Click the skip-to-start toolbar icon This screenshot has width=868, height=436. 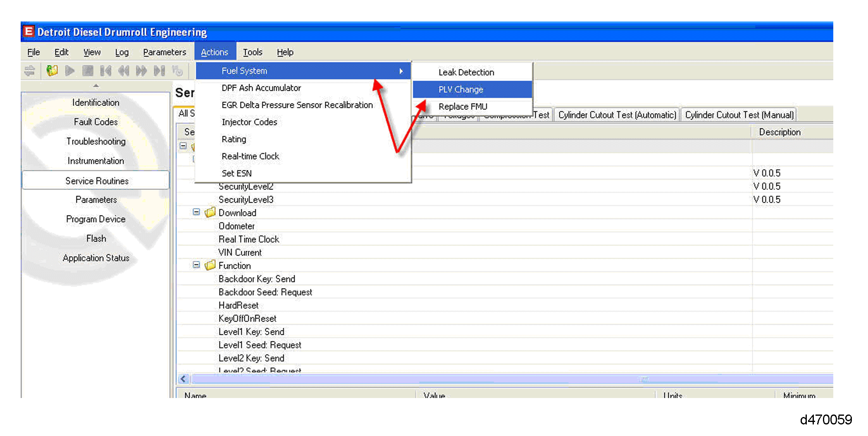[x=106, y=71]
